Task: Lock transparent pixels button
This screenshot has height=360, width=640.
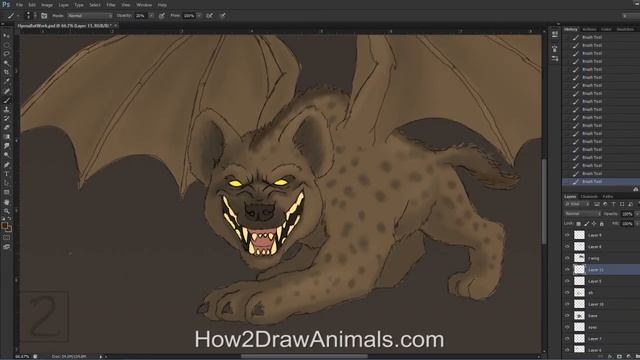Action: pos(578,224)
